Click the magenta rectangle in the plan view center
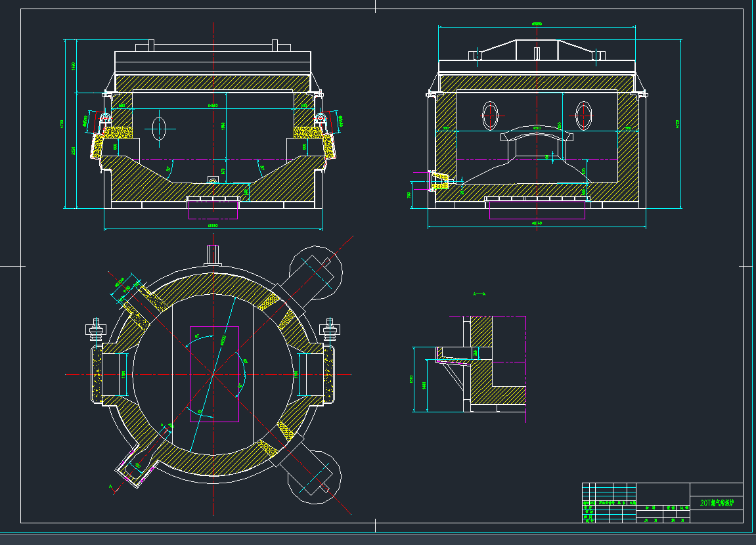Screen dimensions: 756x545 point(214,374)
